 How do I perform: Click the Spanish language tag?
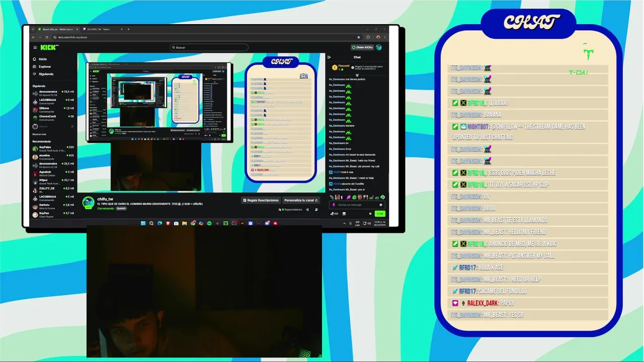121,208
